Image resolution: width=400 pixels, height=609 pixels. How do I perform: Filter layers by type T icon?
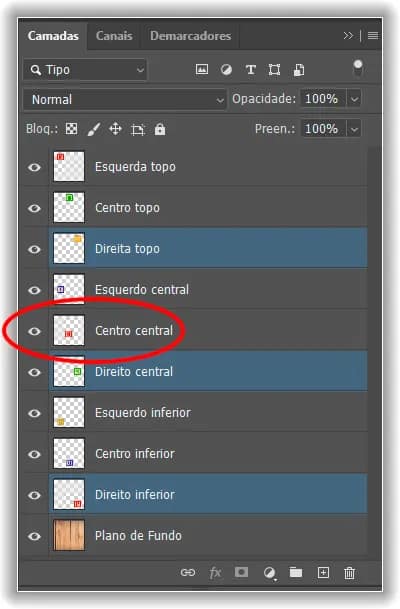tap(250, 70)
